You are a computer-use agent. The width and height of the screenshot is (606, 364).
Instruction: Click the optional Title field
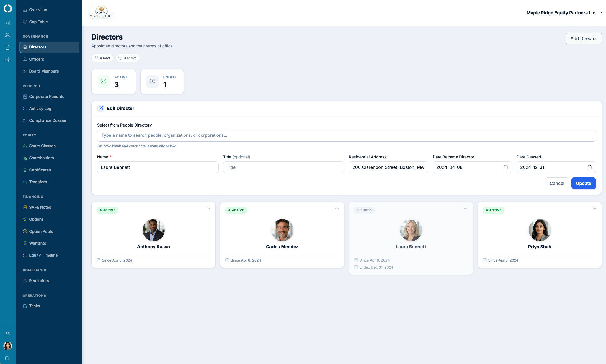[x=283, y=167]
